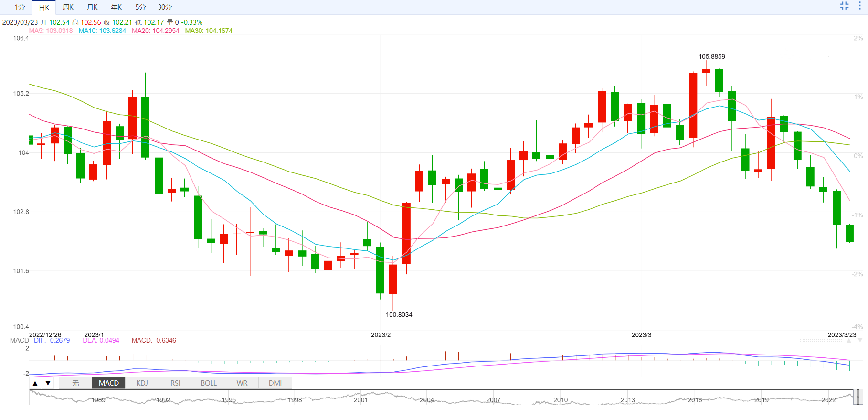Exit fullscreen chart view icon
This screenshot has height=420, width=868.
[x=844, y=6]
